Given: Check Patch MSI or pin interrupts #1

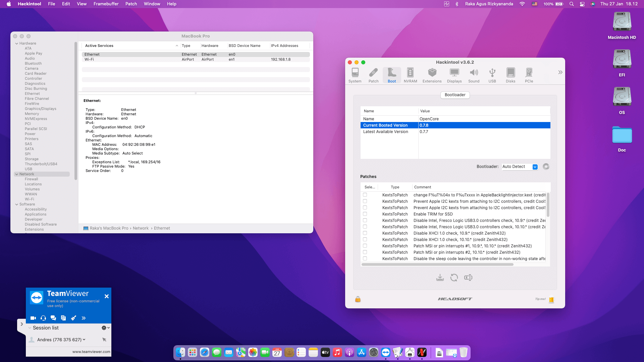Looking at the screenshot, I should point(365,246).
